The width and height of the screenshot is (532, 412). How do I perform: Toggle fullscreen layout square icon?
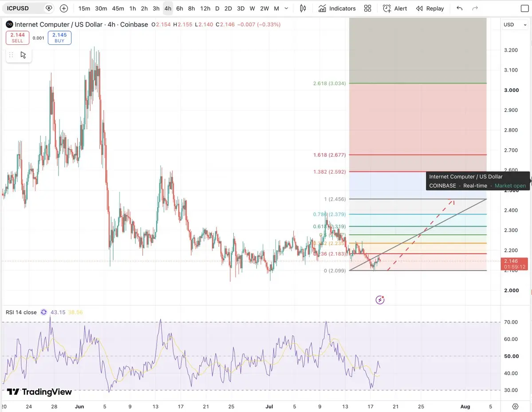coord(524,8)
